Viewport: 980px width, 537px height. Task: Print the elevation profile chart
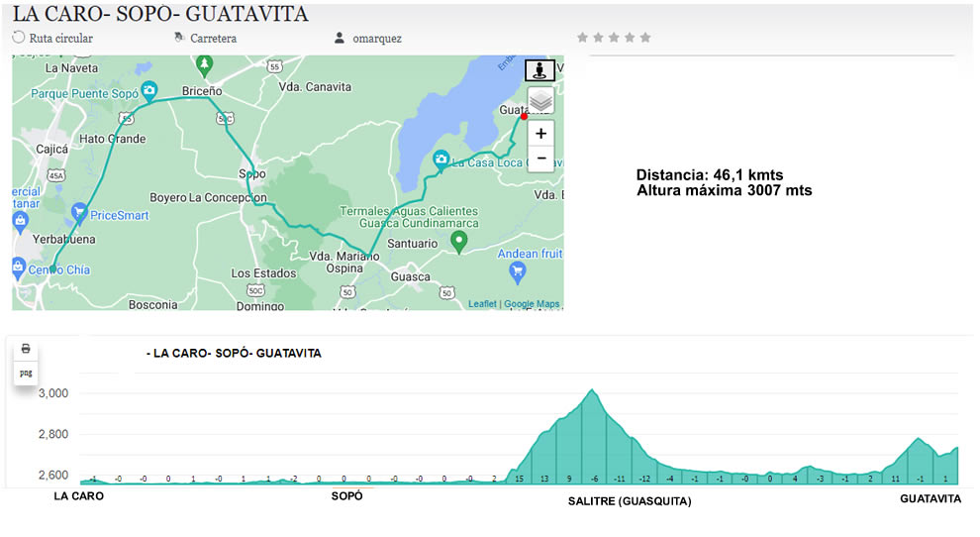pos(26,349)
